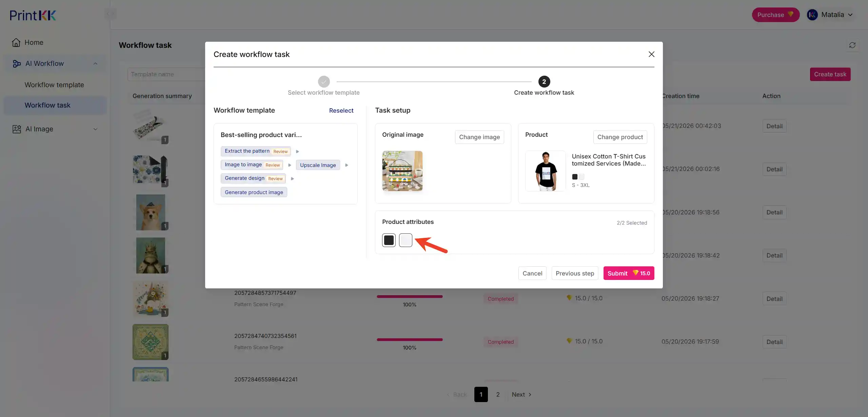Click the Generation summary column header
The image size is (868, 417).
click(x=162, y=96)
